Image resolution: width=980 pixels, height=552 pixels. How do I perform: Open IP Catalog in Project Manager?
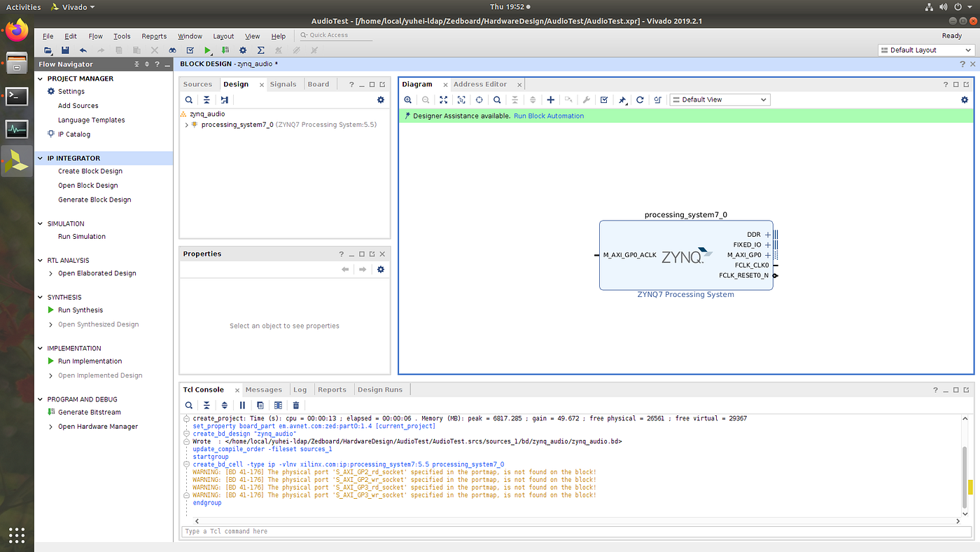[x=74, y=134]
